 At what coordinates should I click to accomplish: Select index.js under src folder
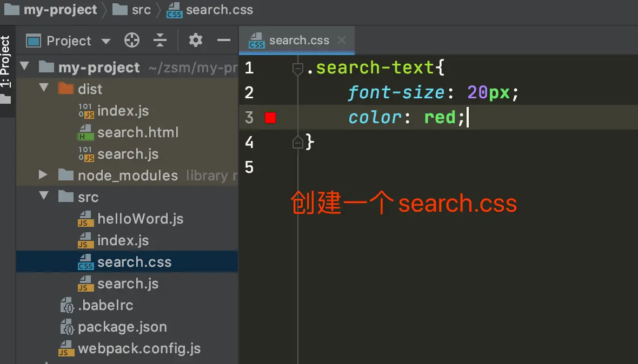point(127,240)
